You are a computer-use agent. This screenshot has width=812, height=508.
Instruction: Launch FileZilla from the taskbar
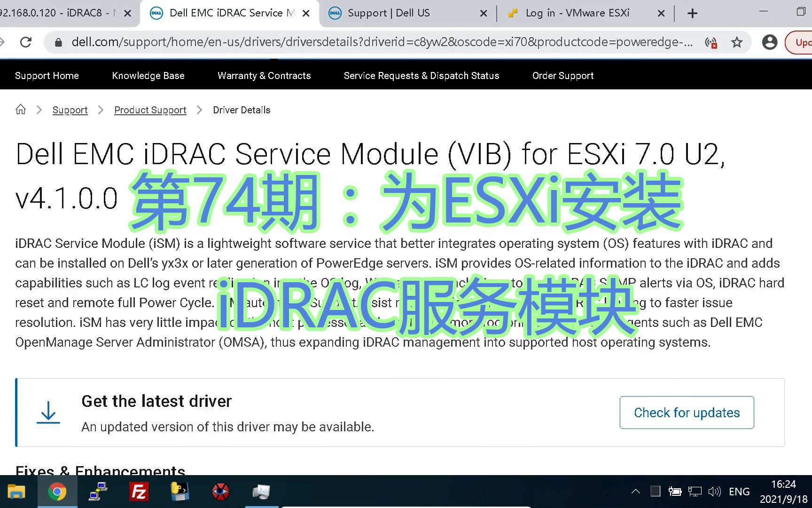tap(139, 492)
